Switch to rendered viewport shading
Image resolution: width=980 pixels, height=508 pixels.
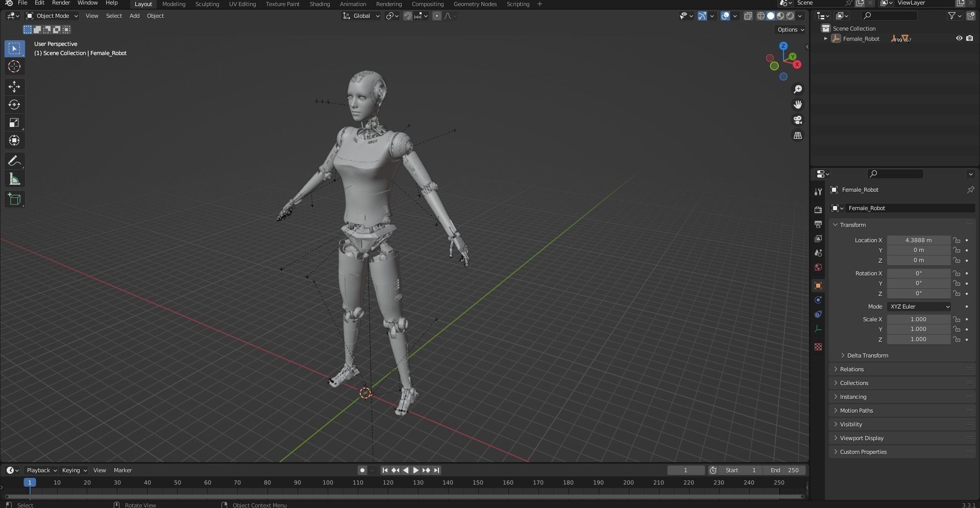790,16
